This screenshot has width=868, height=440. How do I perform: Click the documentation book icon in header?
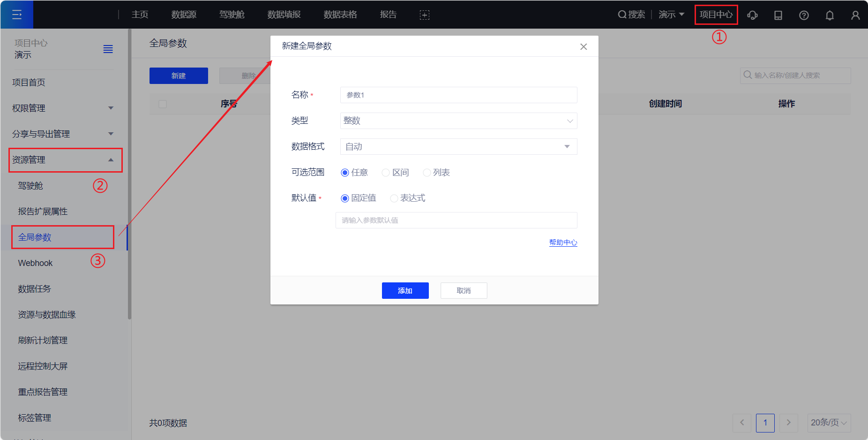pyautogui.click(x=778, y=15)
